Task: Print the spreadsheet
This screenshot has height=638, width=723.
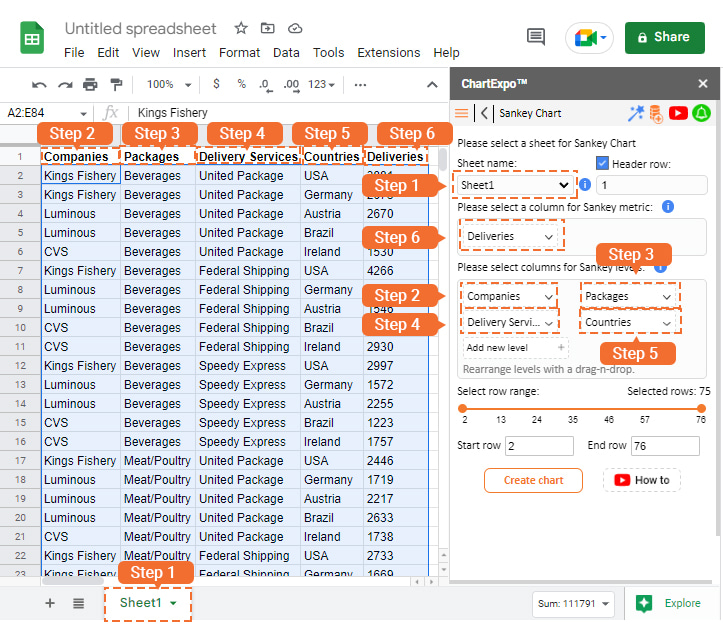Action: tap(90, 85)
